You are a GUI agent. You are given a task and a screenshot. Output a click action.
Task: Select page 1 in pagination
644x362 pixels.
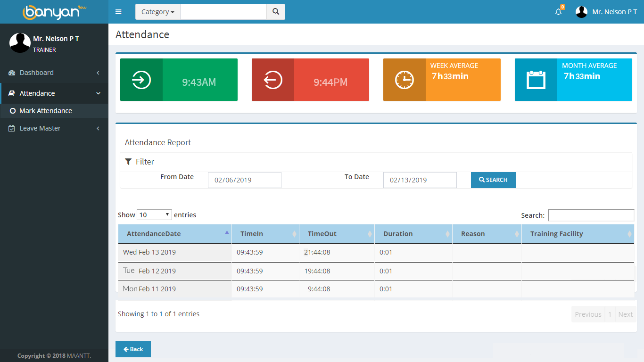tap(610, 314)
